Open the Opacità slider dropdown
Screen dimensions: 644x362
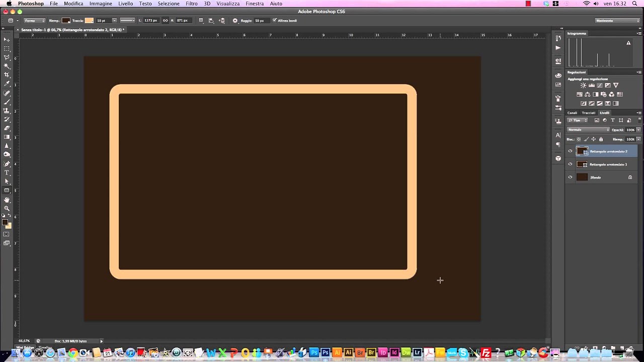point(638,130)
